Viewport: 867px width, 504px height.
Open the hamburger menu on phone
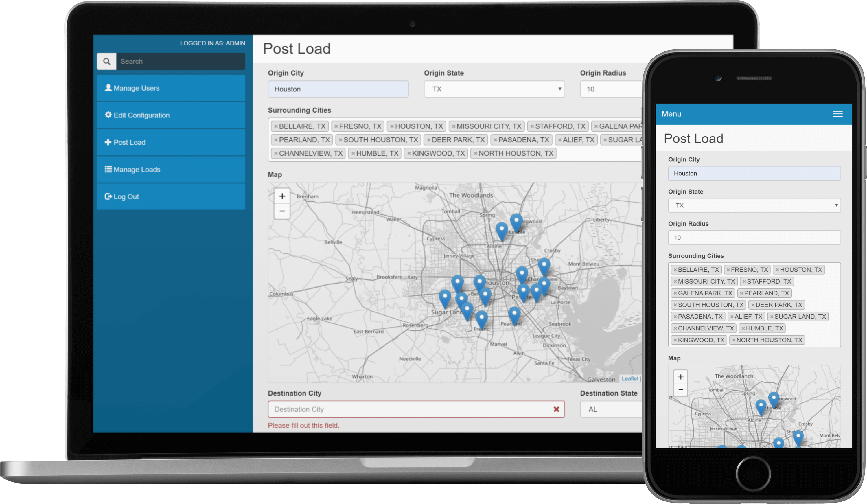pyautogui.click(x=837, y=114)
